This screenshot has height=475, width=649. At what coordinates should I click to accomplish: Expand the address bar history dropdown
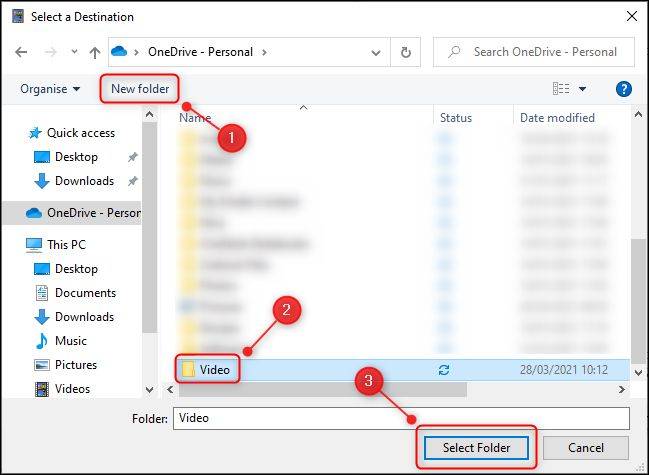[376, 53]
